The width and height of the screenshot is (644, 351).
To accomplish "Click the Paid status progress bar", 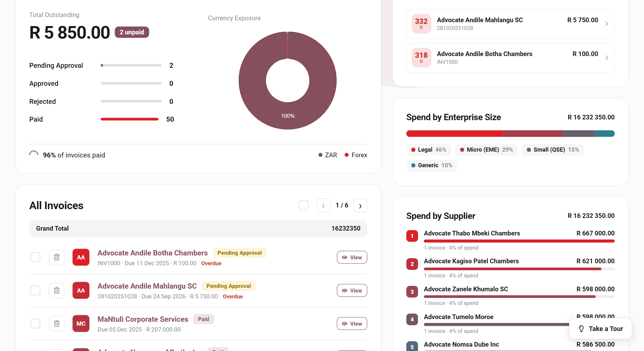I will 131,119.
